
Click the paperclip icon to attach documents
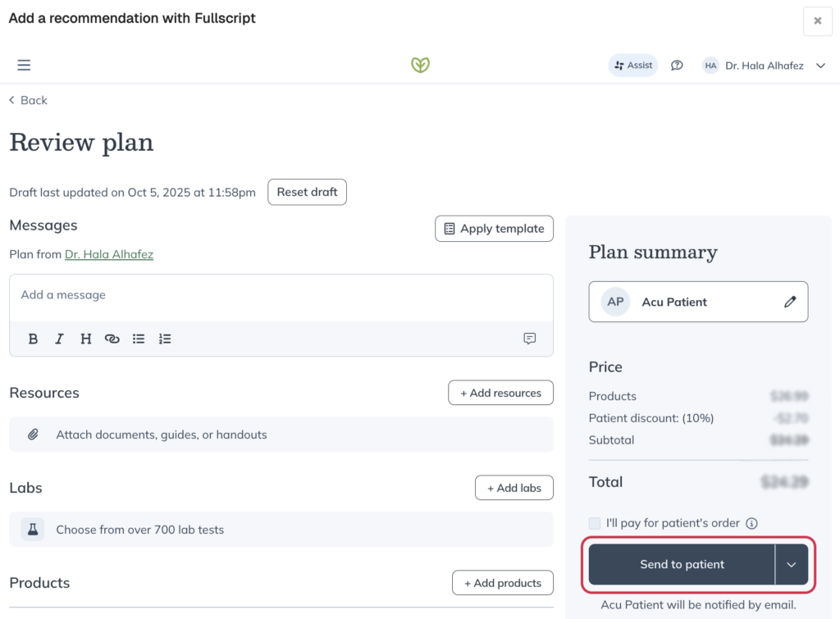coord(33,435)
